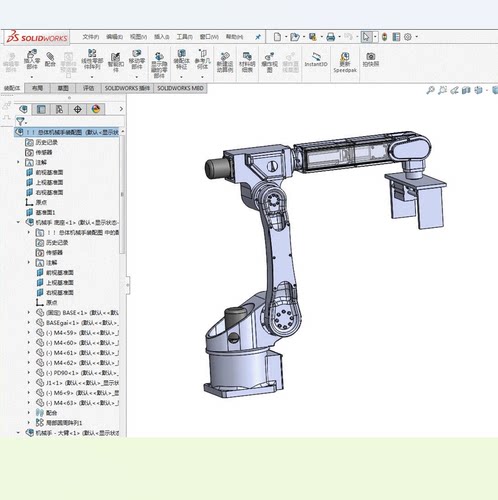Open dropdown arrow under Assembly Features (装配体特征)
This screenshot has height=500, width=498.
(182, 77)
